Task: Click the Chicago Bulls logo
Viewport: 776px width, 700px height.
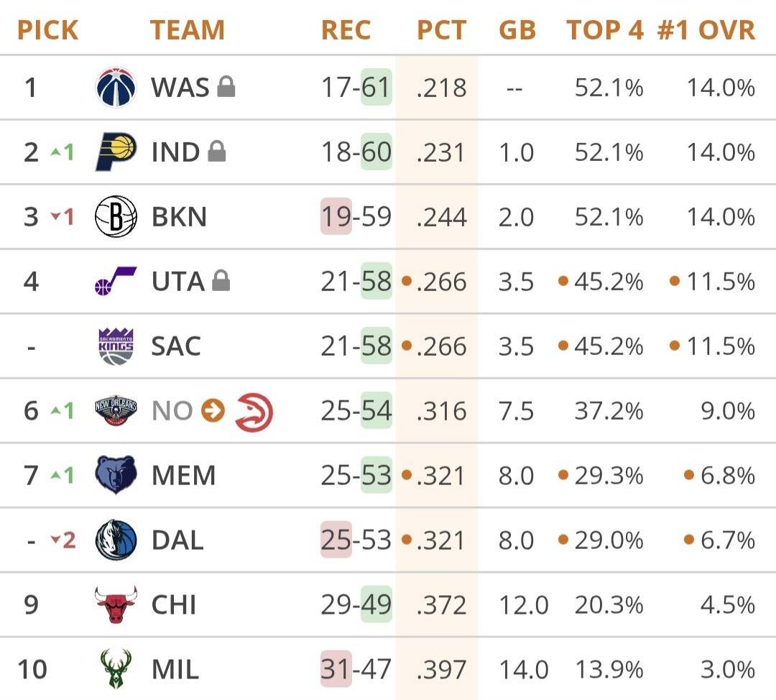Action: [x=116, y=604]
